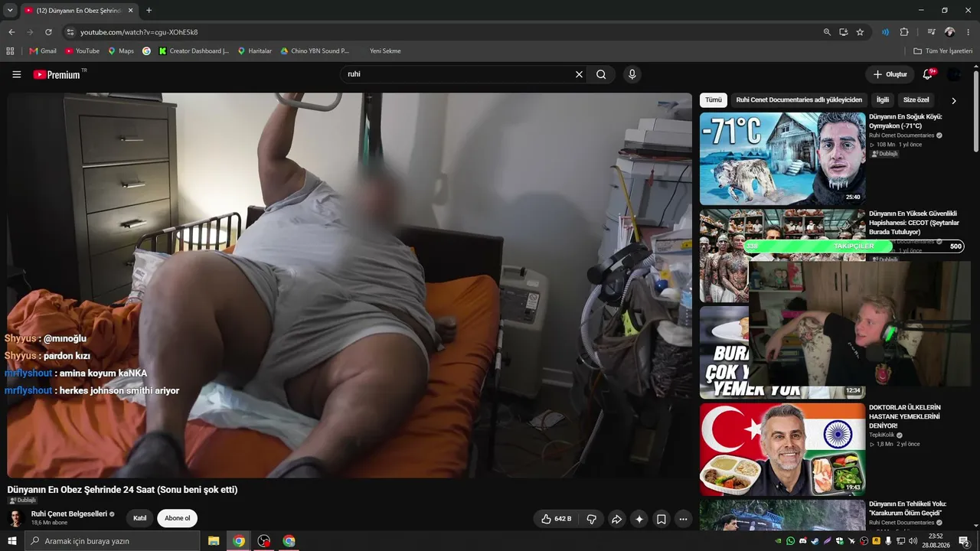Screen dimensions: 980x551
Task: Open Chrome apps grid in bookmarks bar
Action: point(10,51)
